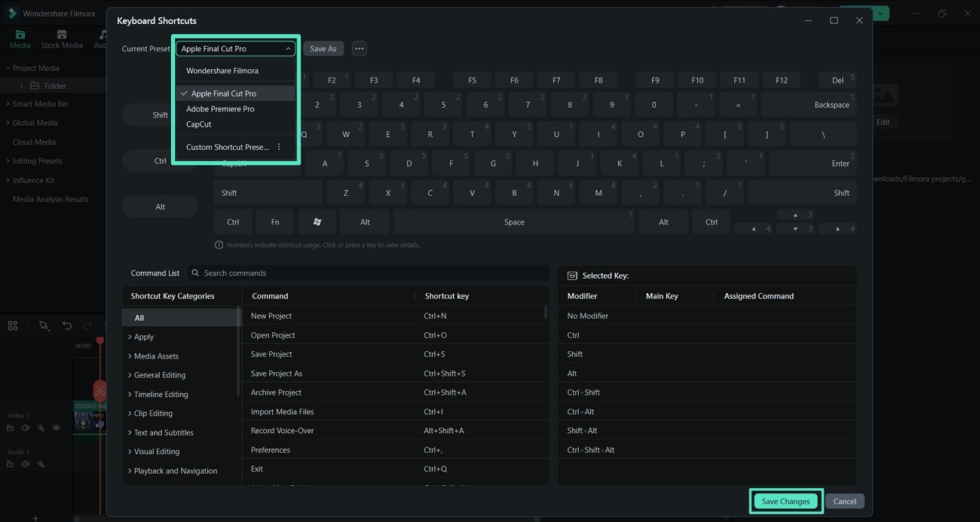The height and width of the screenshot is (522, 980).
Task: Open options dots next to Custom Shortcut Preset
Action: click(279, 147)
